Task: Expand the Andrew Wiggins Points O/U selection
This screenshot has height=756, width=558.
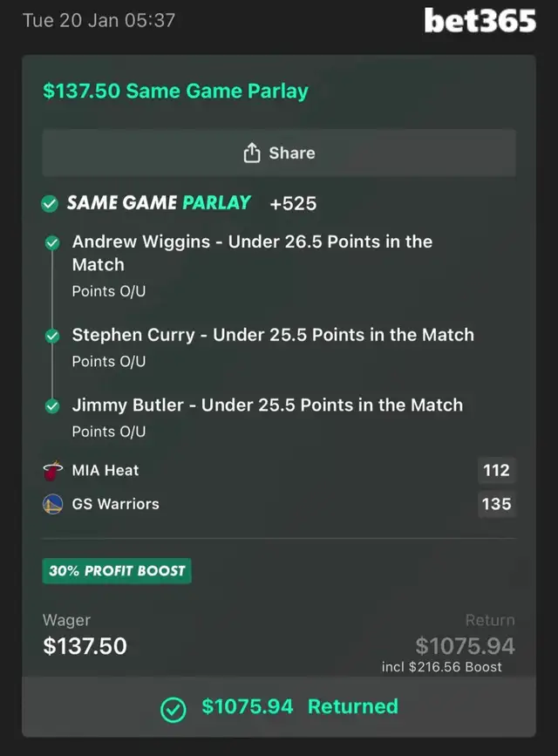Action: tap(108, 291)
